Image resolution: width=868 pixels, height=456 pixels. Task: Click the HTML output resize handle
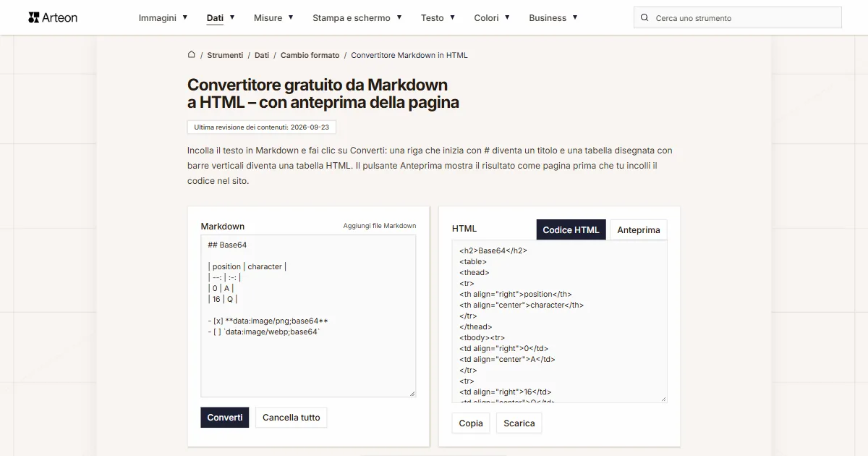pyautogui.click(x=663, y=399)
